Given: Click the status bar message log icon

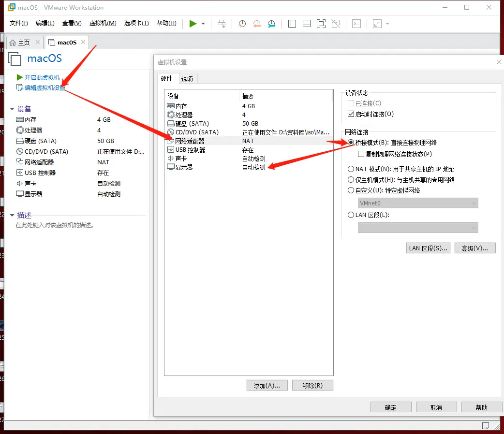Looking at the screenshot, I should (x=485, y=426).
